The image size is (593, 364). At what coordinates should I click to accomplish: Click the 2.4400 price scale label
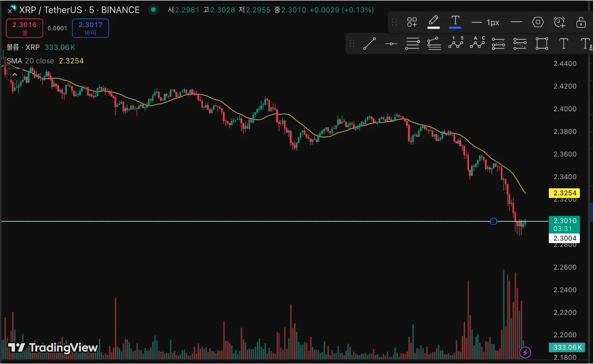pyautogui.click(x=565, y=63)
